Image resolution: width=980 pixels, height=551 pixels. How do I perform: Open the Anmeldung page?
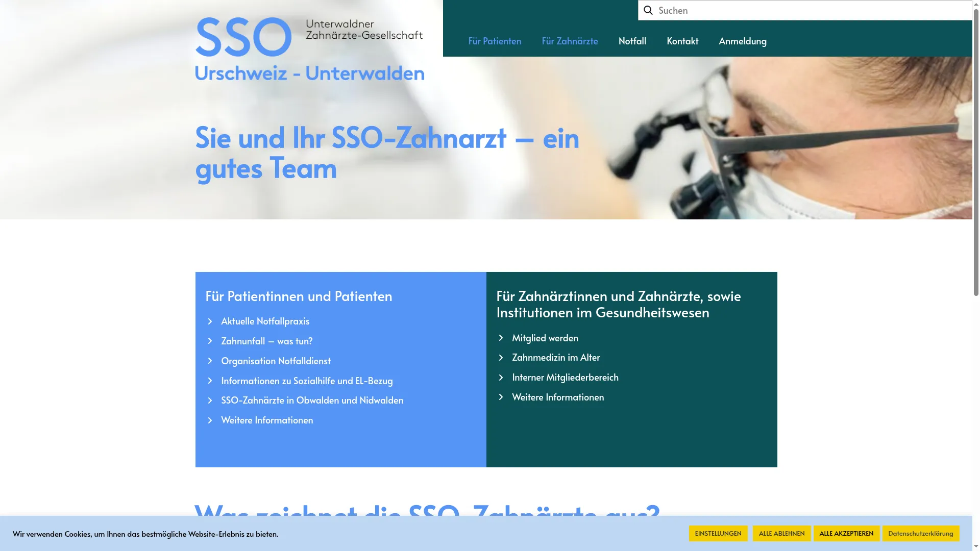(743, 41)
